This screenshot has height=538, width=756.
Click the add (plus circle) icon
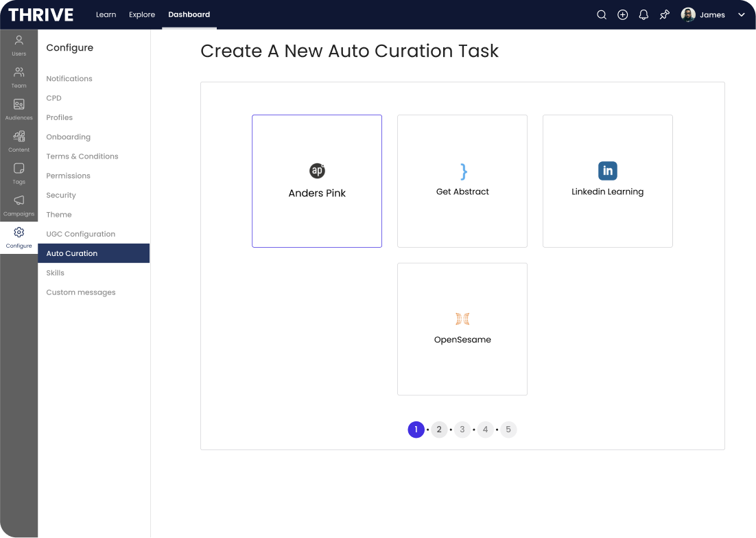[x=622, y=15]
